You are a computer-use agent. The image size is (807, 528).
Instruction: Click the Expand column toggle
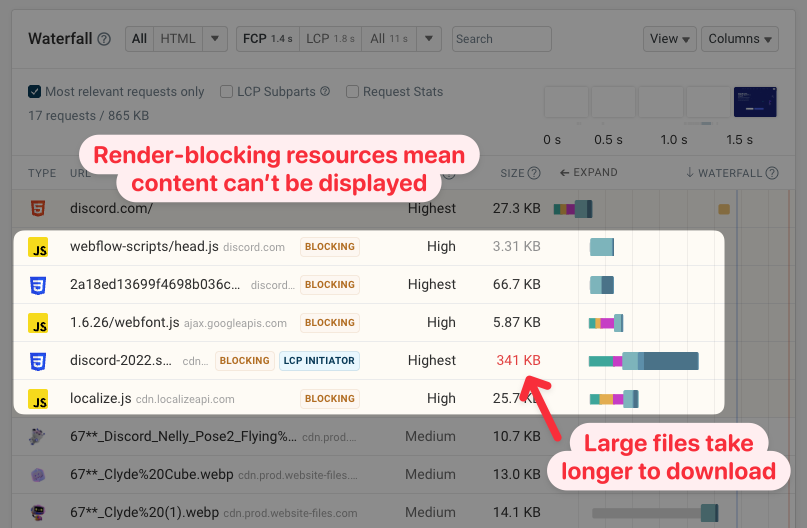coord(588,173)
